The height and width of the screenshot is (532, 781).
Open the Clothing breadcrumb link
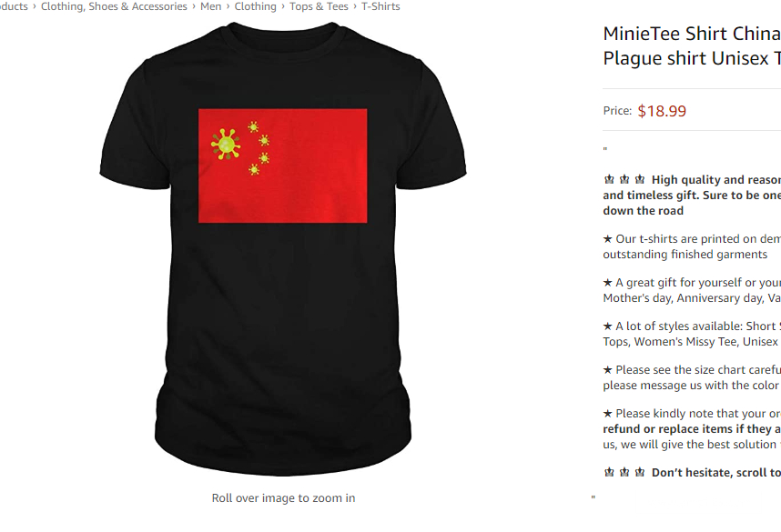click(x=255, y=6)
